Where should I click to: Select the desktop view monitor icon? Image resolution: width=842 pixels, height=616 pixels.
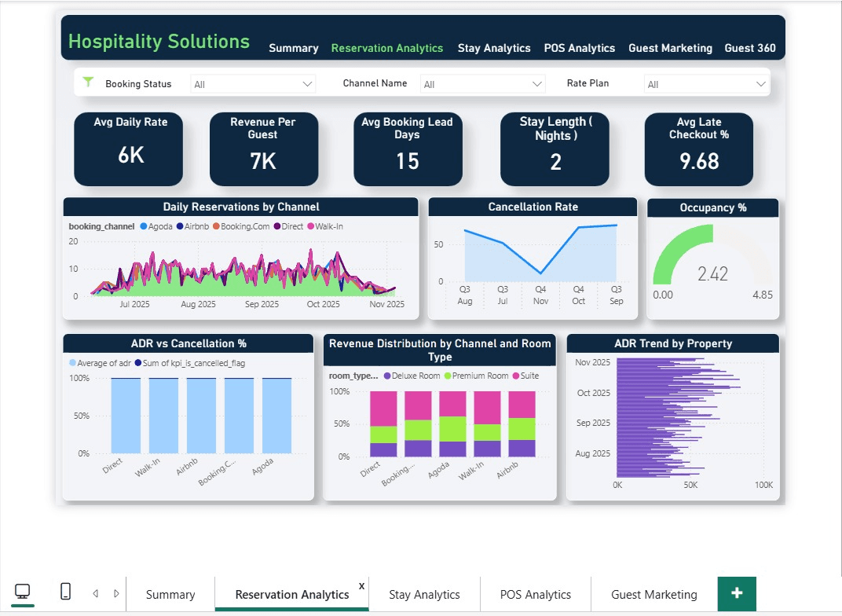[23, 590]
